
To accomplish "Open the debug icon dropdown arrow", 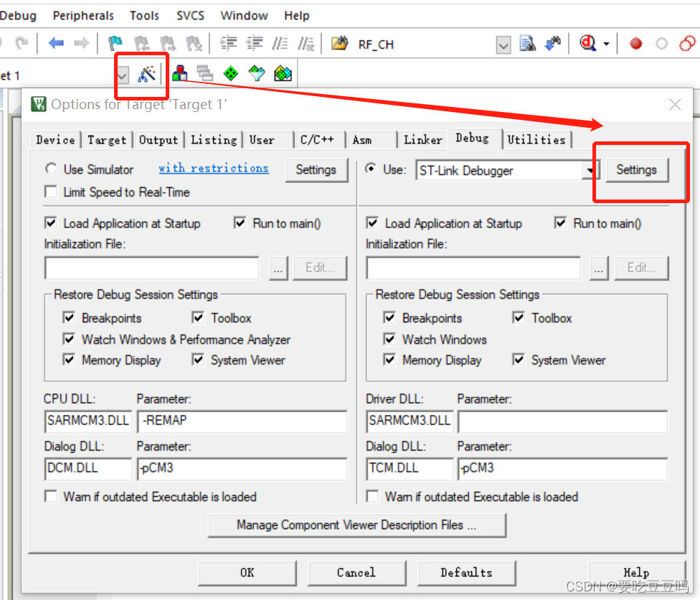I will (x=606, y=44).
